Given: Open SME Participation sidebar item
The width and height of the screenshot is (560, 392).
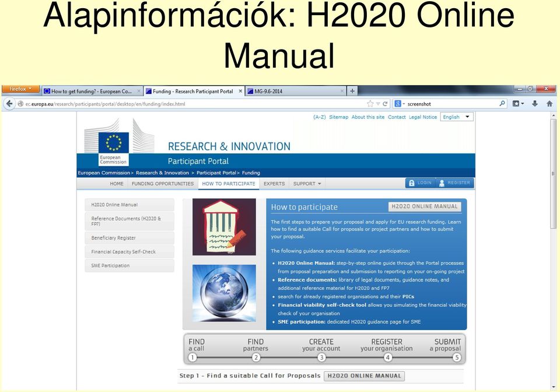Looking at the screenshot, I should [x=129, y=265].
